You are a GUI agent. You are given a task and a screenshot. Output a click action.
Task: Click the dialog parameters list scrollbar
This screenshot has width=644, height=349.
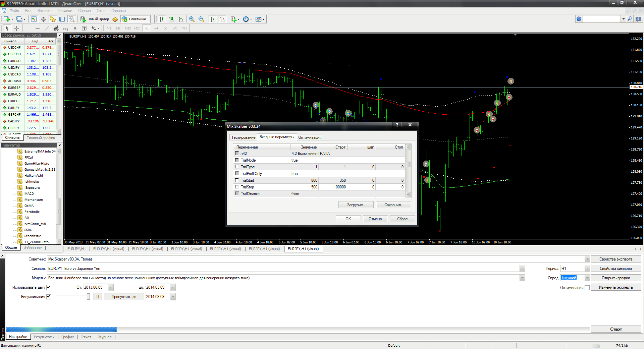coord(408,171)
